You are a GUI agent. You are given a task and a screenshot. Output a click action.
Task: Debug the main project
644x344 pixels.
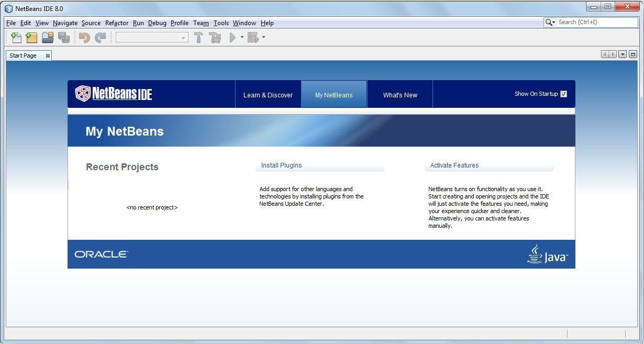(x=252, y=37)
